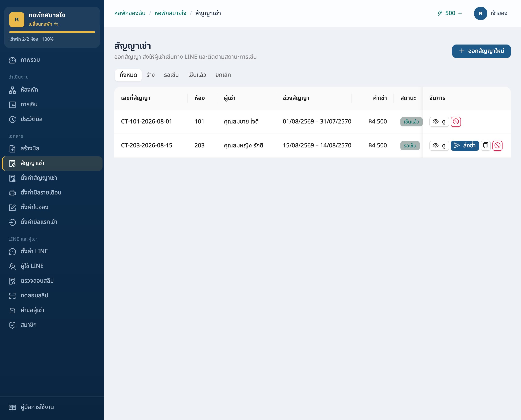Open ตรวจสอบสลิป page

click(x=52, y=281)
